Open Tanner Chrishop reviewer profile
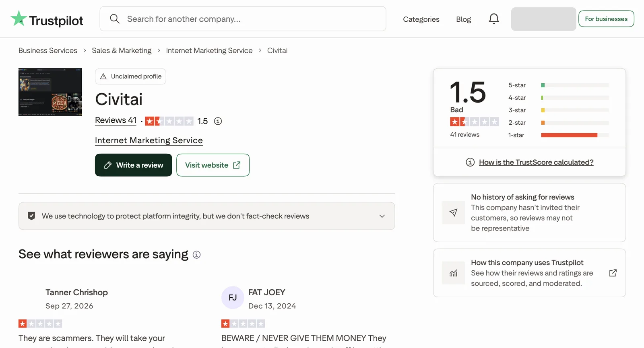This screenshot has height=348, width=644. click(x=76, y=292)
